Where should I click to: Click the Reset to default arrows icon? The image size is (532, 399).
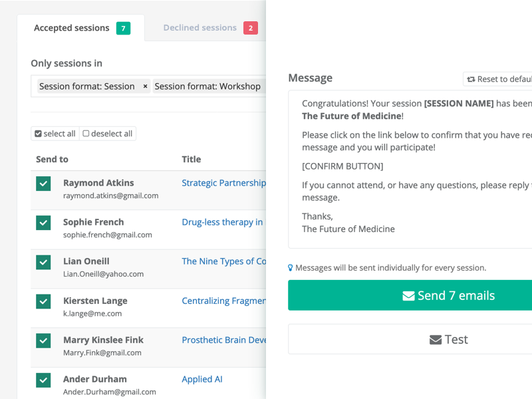(x=471, y=79)
